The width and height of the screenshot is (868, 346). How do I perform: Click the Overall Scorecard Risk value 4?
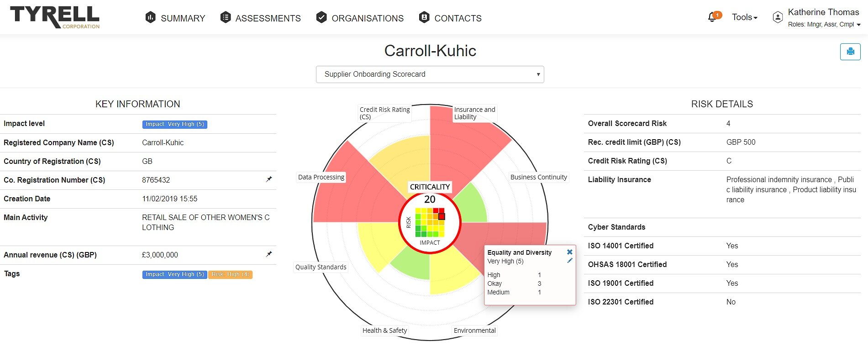[x=728, y=123]
